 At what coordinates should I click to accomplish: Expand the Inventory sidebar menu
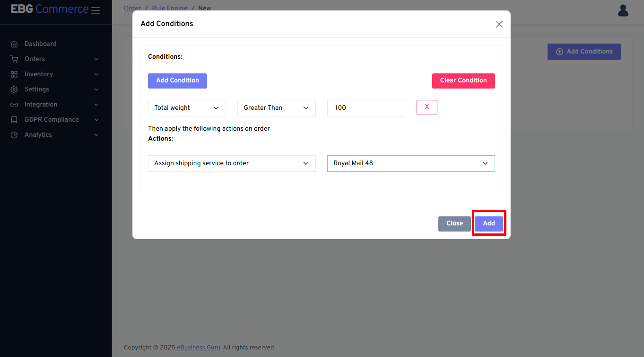coord(96,74)
